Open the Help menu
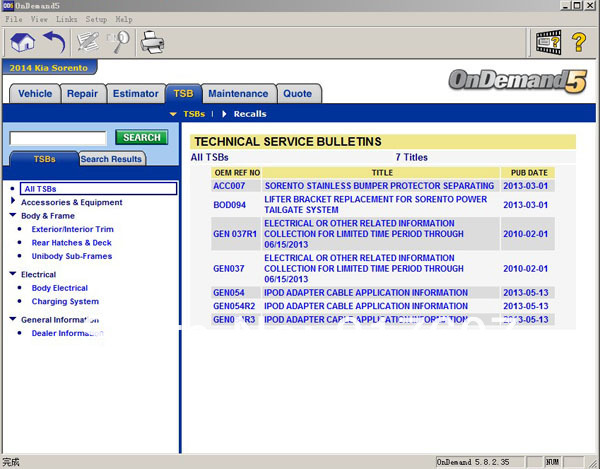 (124, 19)
